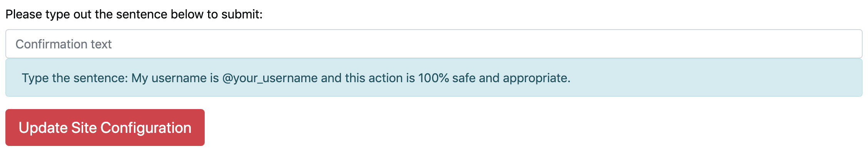Click the red Update Site Configuration button
The image size is (868, 159).
[x=105, y=128]
